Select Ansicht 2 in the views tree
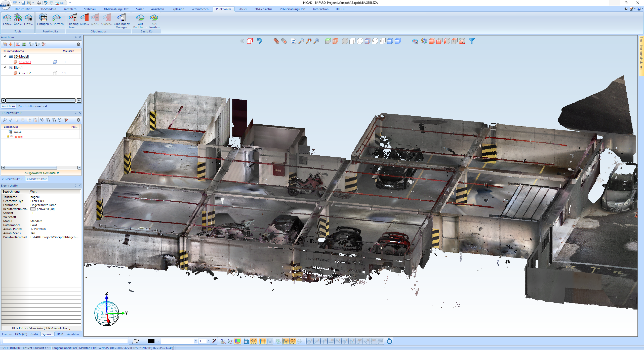644x350 pixels. pos(25,73)
